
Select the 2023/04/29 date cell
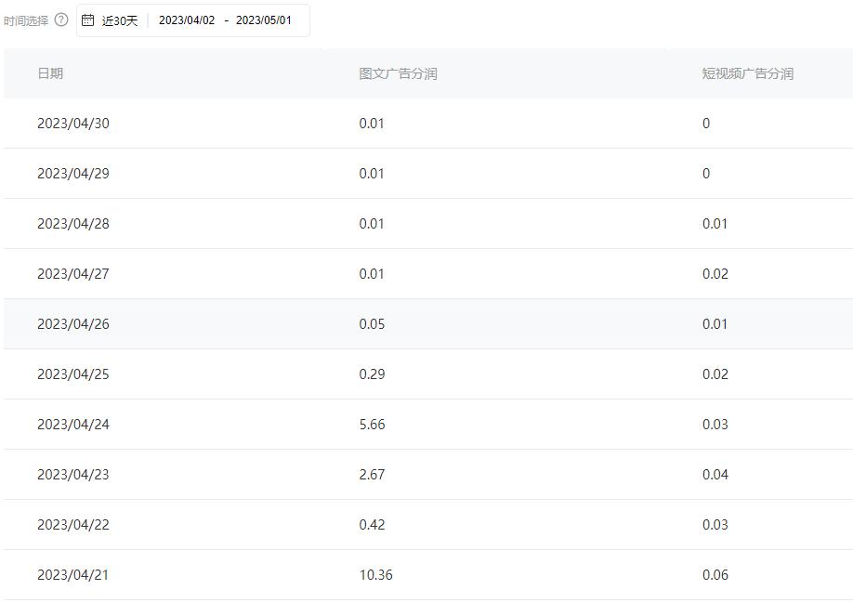pos(73,174)
